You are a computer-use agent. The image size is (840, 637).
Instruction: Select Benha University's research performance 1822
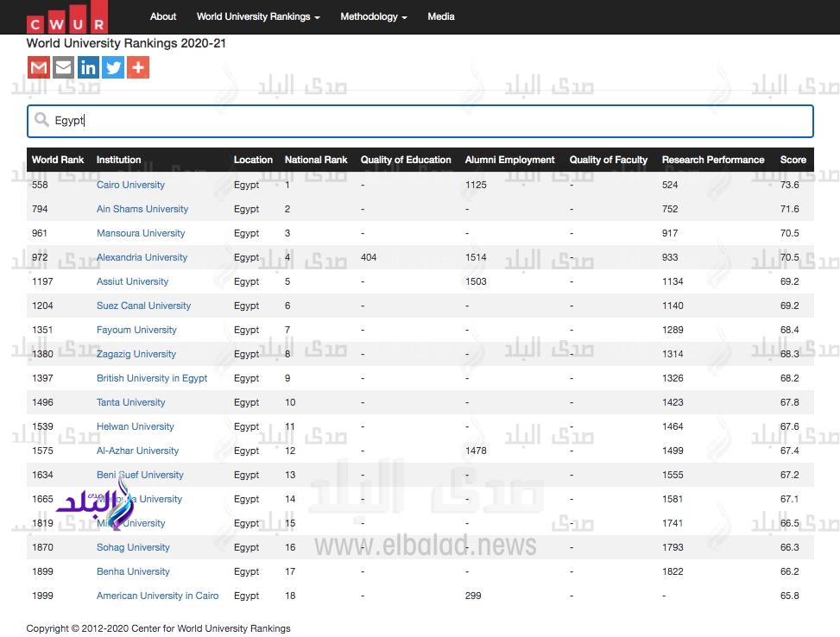coord(673,571)
